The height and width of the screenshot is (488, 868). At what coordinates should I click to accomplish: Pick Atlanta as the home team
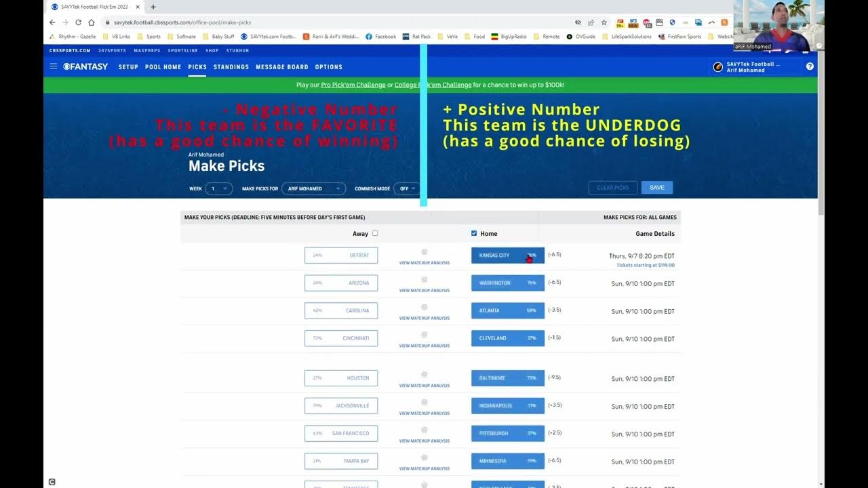[508, 310]
